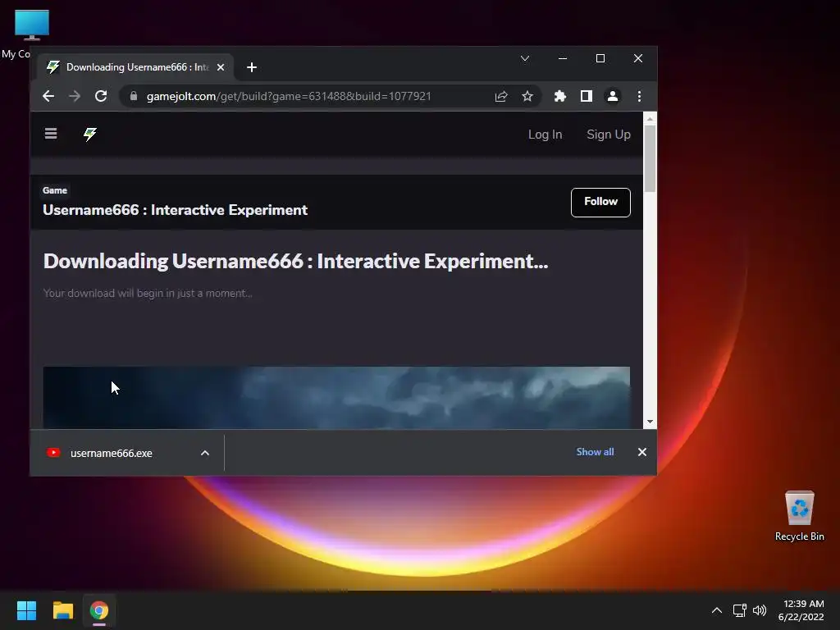Viewport: 840px width, 630px height.
Task: Expand the tab search chevron
Action: pos(525,58)
